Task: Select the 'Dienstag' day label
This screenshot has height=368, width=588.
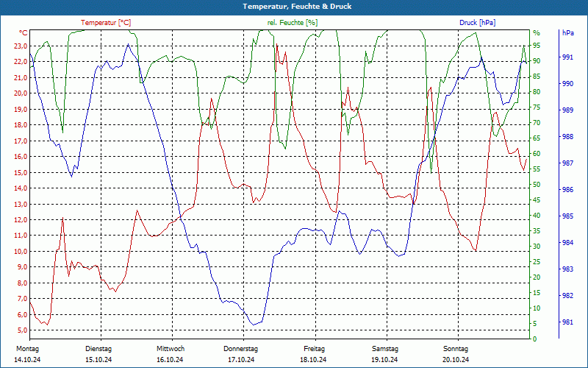Action: pos(98,348)
